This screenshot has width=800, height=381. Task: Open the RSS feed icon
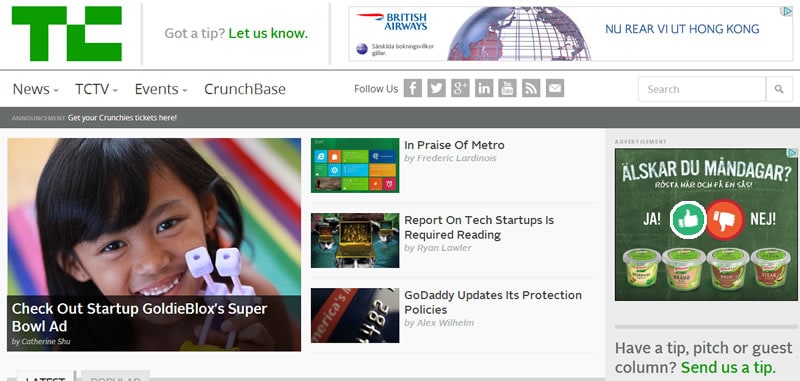531,88
